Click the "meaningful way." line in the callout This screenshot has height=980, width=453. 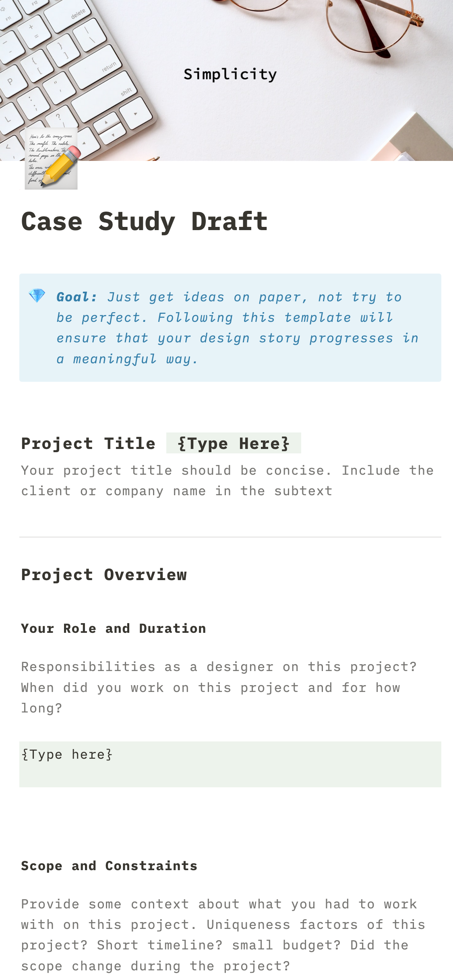(127, 359)
